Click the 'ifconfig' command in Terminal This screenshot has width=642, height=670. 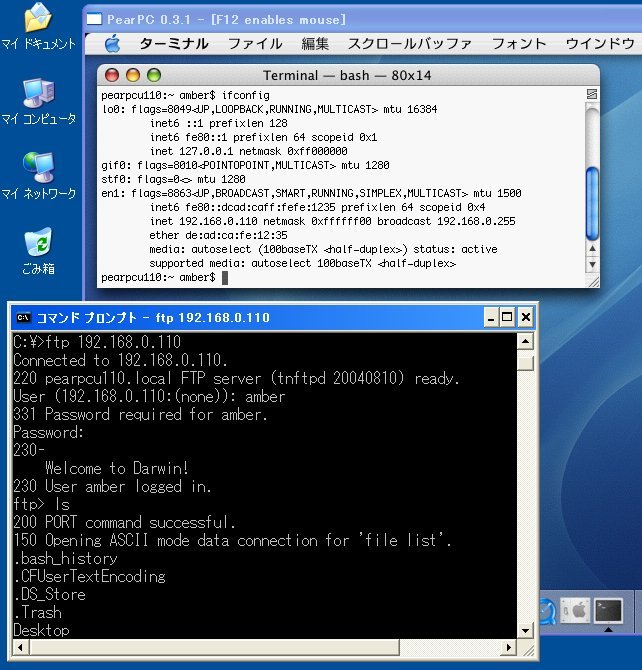[246, 95]
